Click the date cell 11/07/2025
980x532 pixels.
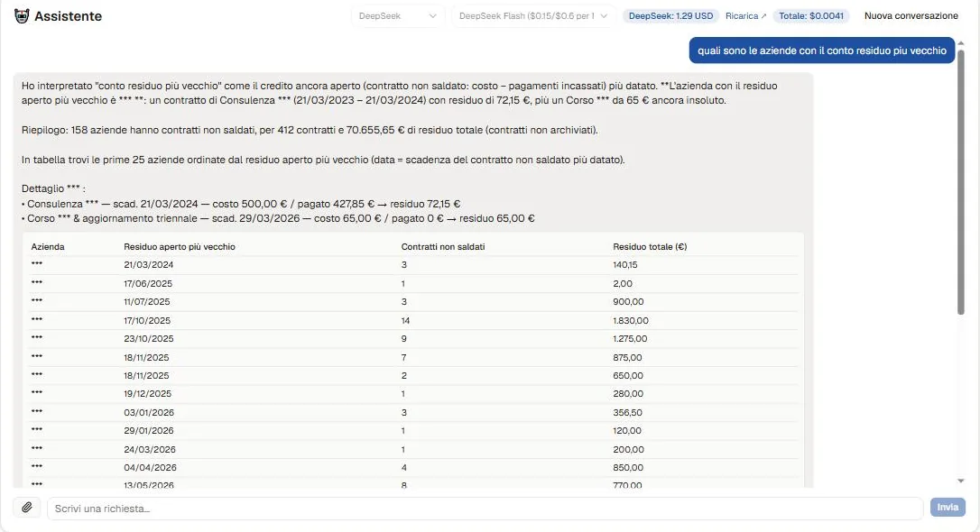[147, 301]
